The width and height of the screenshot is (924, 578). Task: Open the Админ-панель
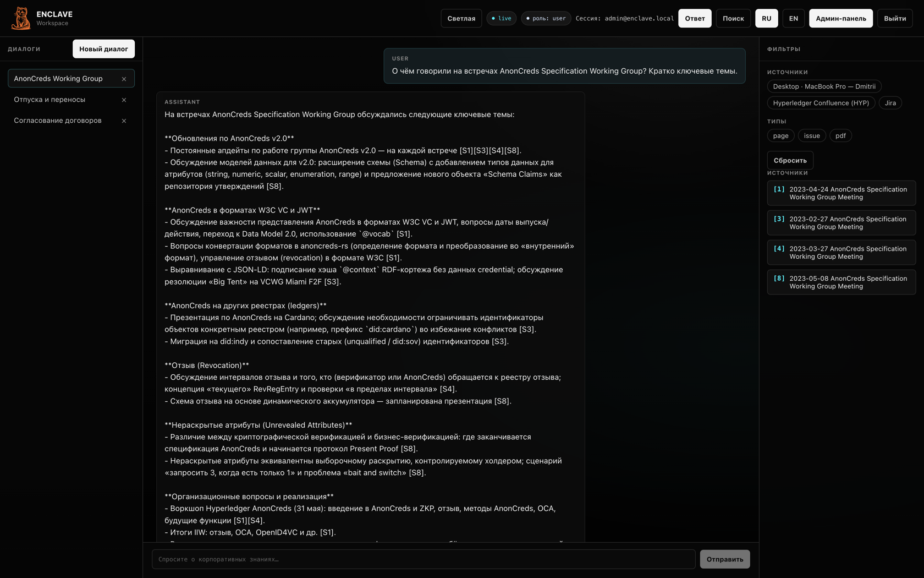(840, 18)
